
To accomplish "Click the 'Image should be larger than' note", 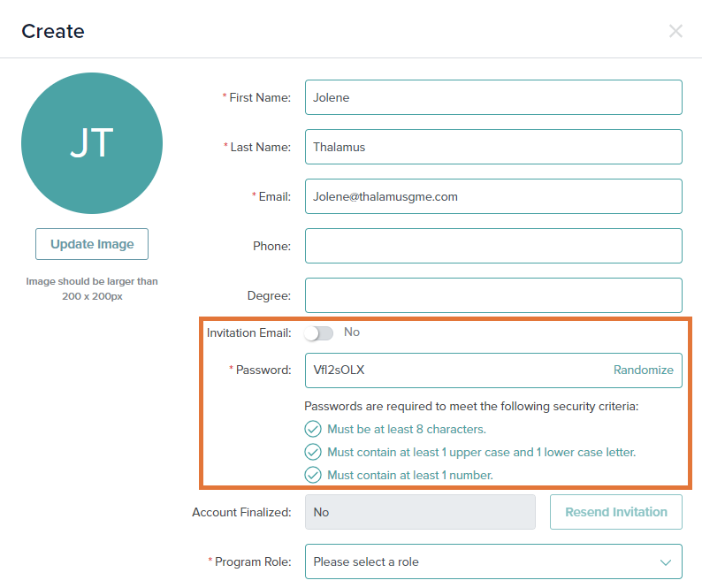I will pos(92,288).
